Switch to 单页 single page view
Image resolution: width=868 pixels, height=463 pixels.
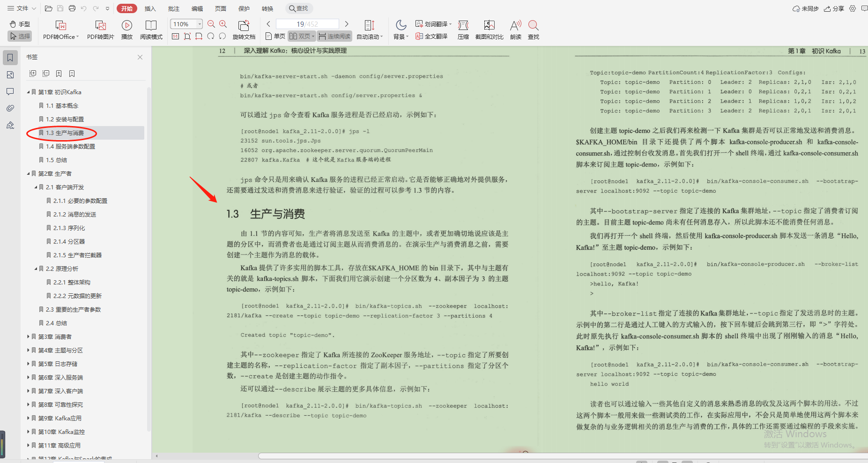[x=275, y=36]
